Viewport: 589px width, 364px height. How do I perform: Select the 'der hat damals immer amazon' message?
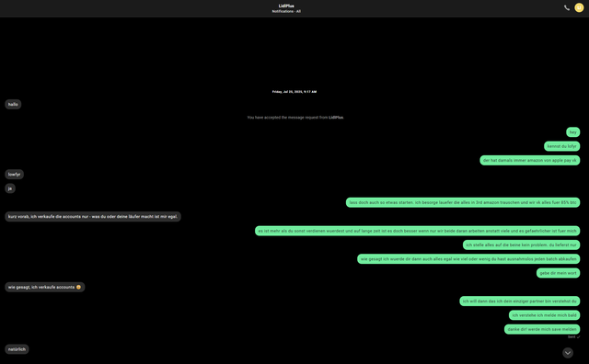(530, 160)
